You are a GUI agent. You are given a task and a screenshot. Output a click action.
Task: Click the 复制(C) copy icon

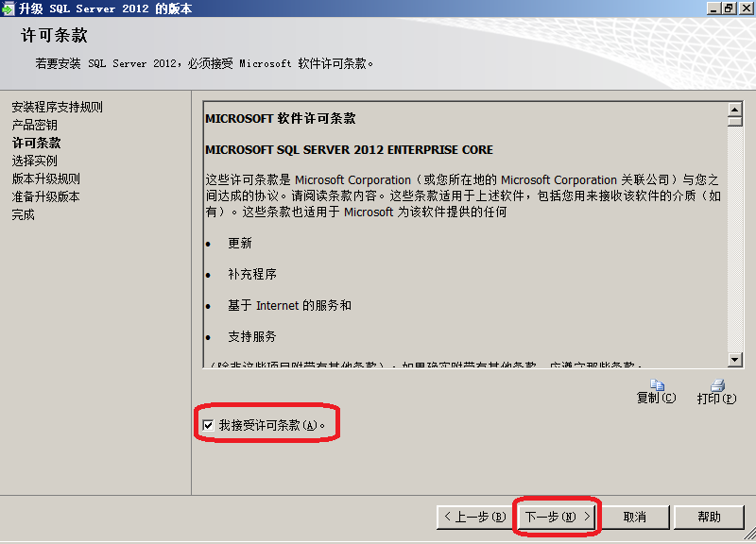tap(656, 392)
